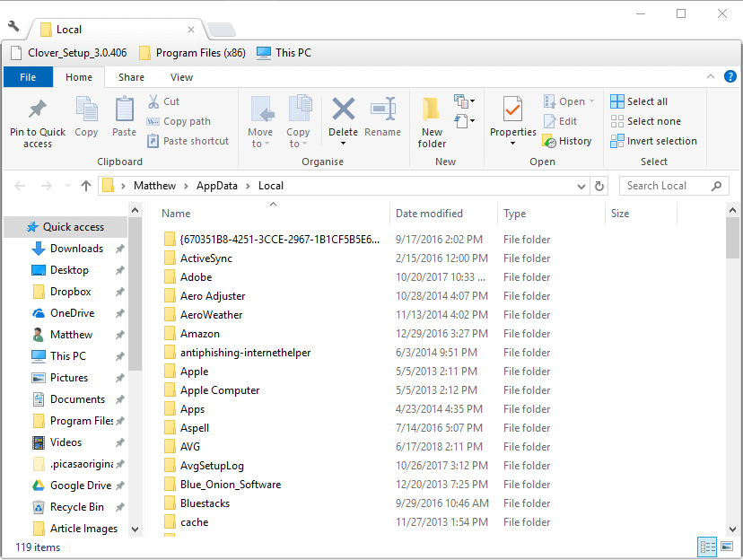This screenshot has width=743, height=560.
Task: Switch to the Home ribbon tab
Action: click(79, 77)
